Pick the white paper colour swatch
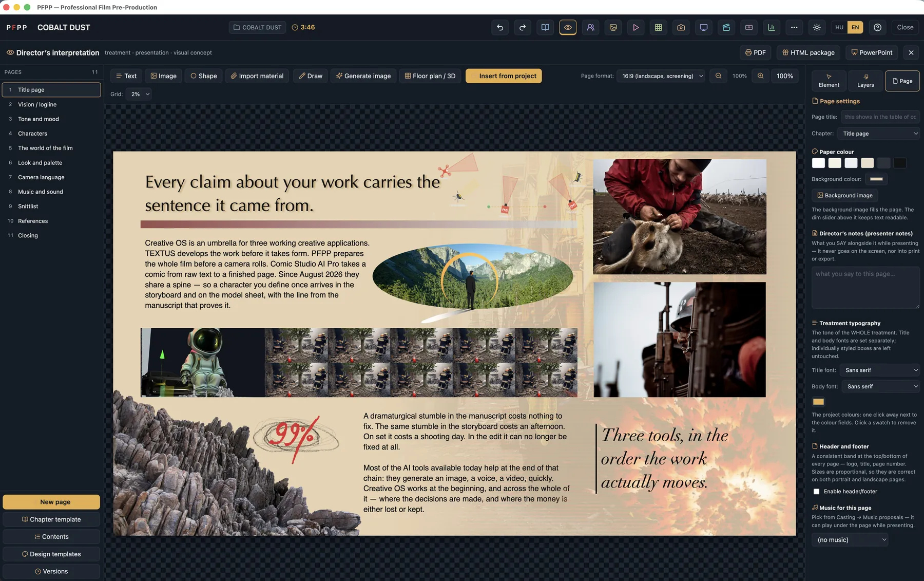The height and width of the screenshot is (581, 924). (818, 163)
